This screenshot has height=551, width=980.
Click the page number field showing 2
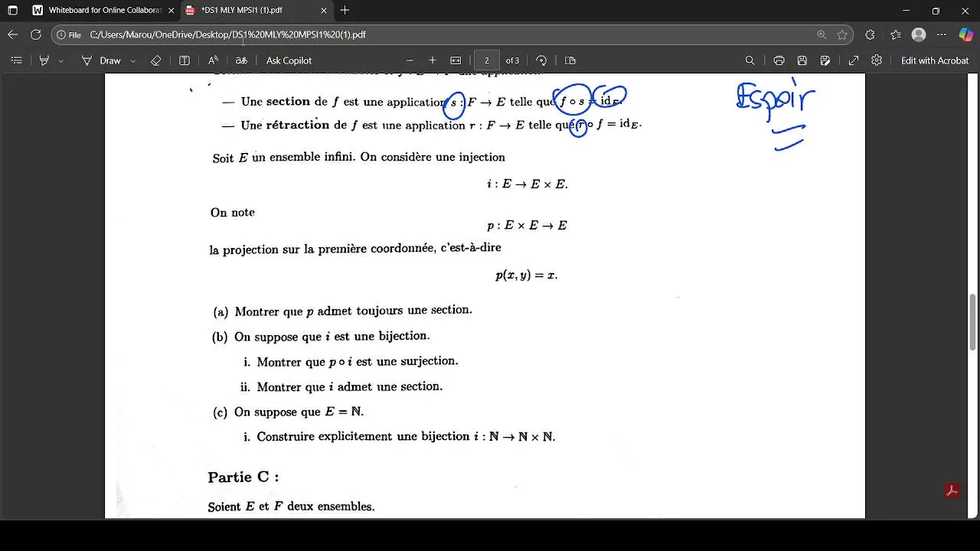[487, 60]
